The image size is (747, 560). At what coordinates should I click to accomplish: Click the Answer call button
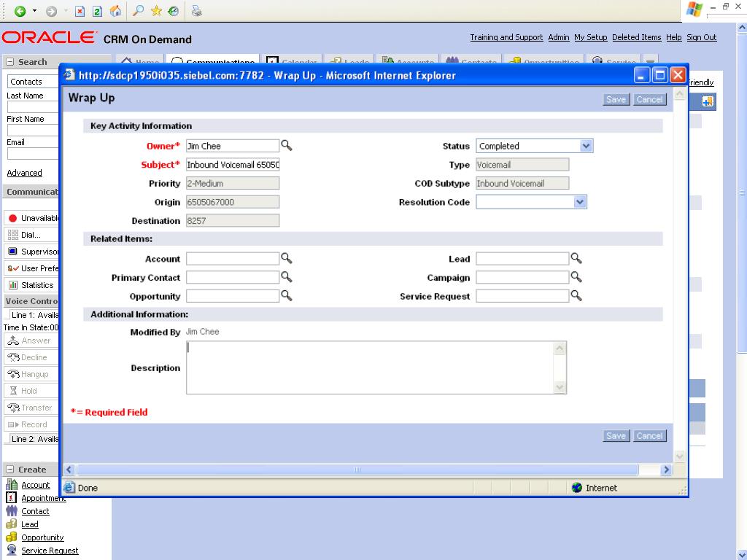[x=31, y=341]
